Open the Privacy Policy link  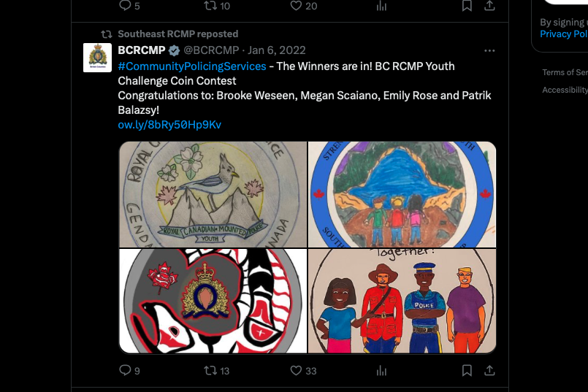click(x=564, y=34)
